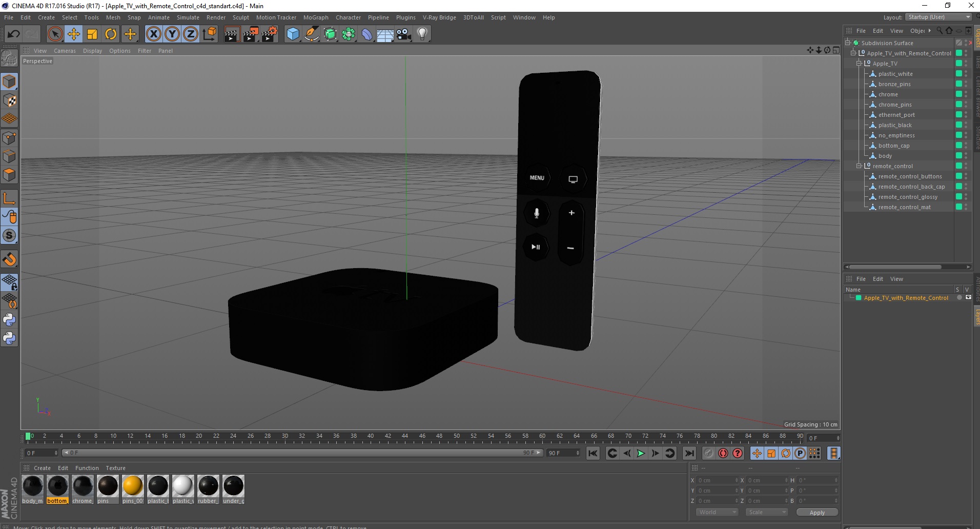Toggle layer swatch of plastic_white
Image resolution: width=980 pixels, height=529 pixels.
958,74
